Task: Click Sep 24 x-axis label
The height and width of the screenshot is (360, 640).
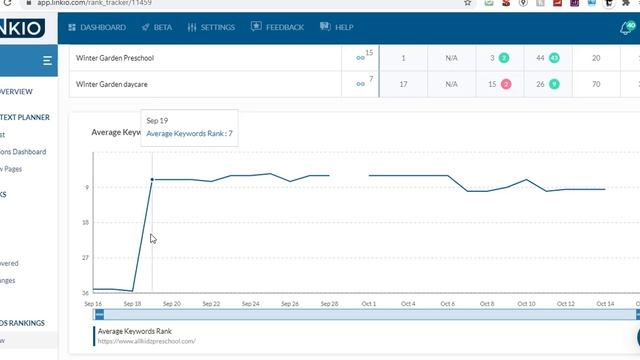Action: (x=251, y=304)
